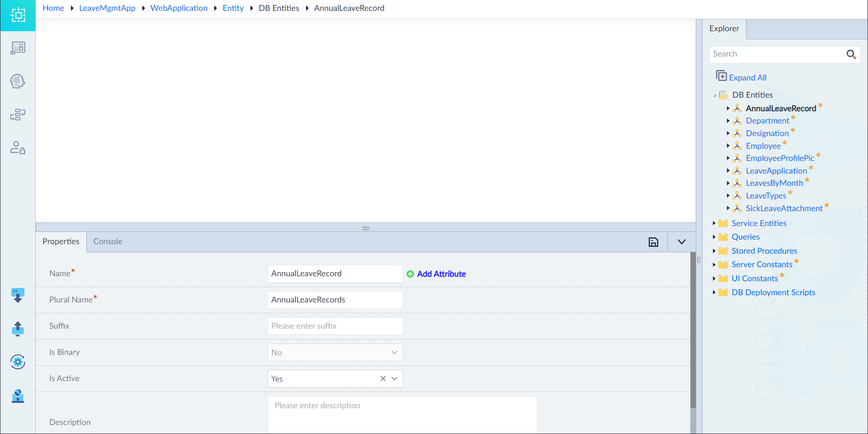Click the Department entity icon
868x434 pixels.
(737, 121)
